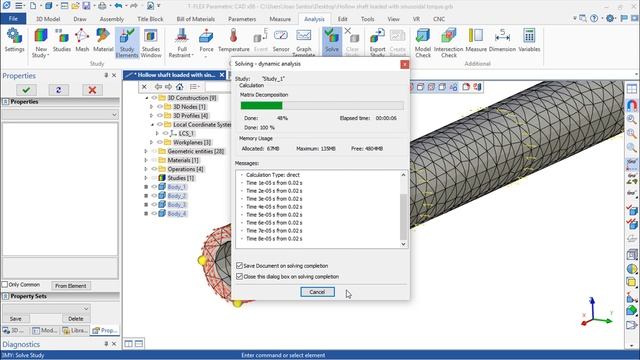Open the Studies tool
This screenshot has height=360, width=640.
click(62, 40)
